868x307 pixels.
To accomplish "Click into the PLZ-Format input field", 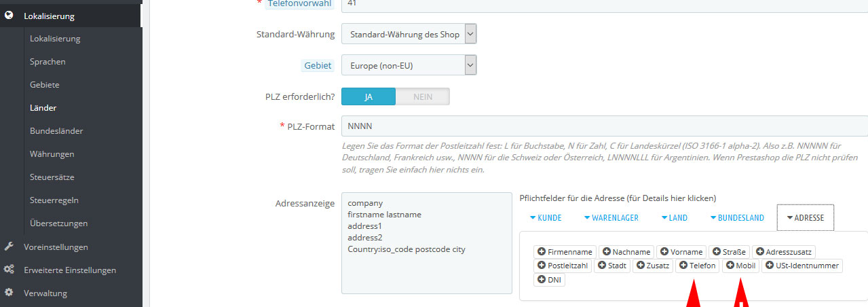I will tap(605, 126).
